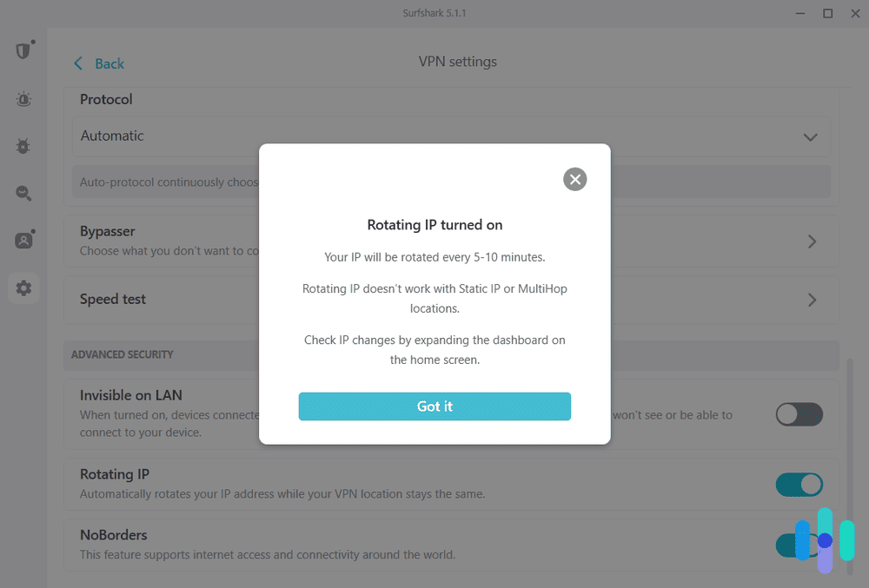Open Alternative ID via the person icon
This screenshot has height=588, width=869.
click(x=23, y=241)
